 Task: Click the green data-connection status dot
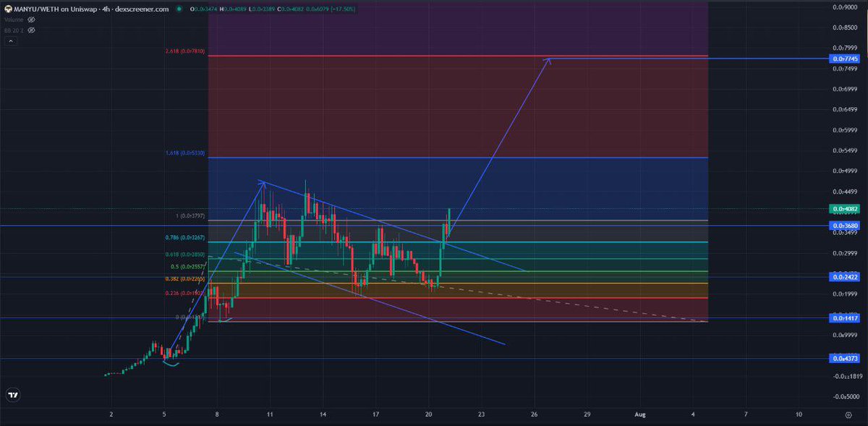[179, 9]
